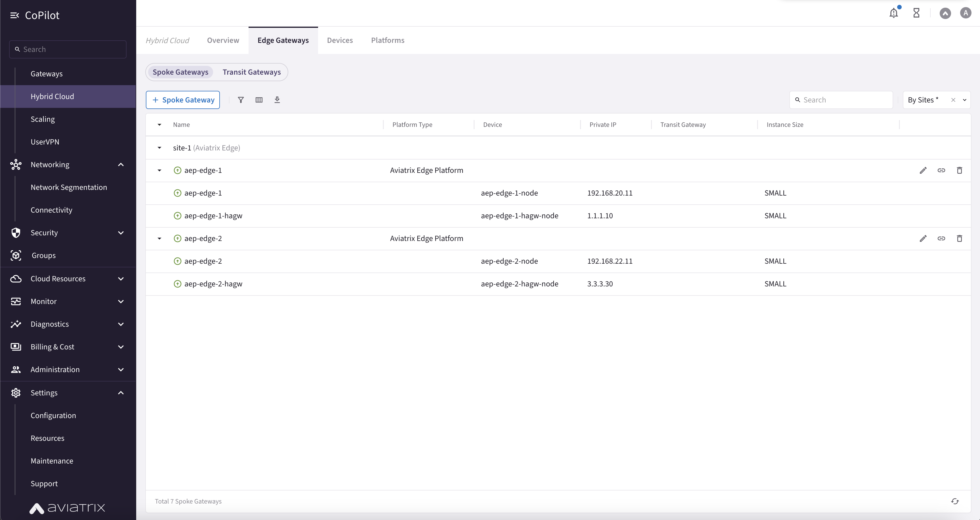Open the Platforms tab
980x520 pixels.
pyautogui.click(x=387, y=40)
